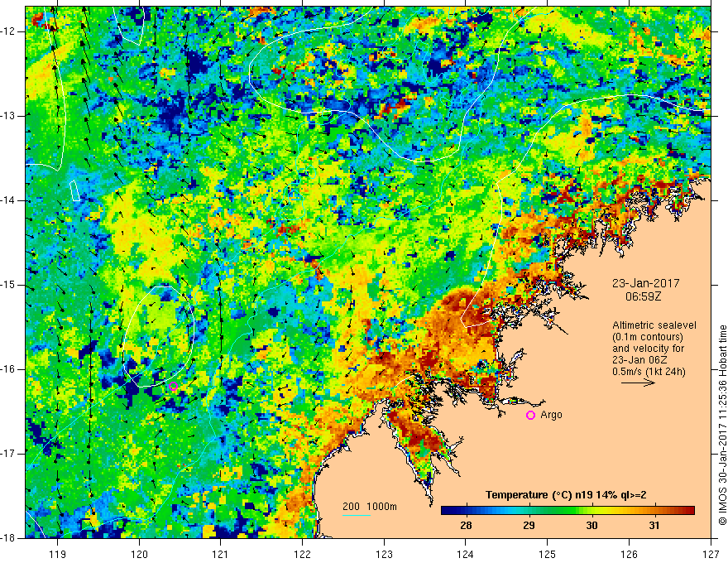Click longitude axis label 125
728x563 pixels.
[x=548, y=554]
